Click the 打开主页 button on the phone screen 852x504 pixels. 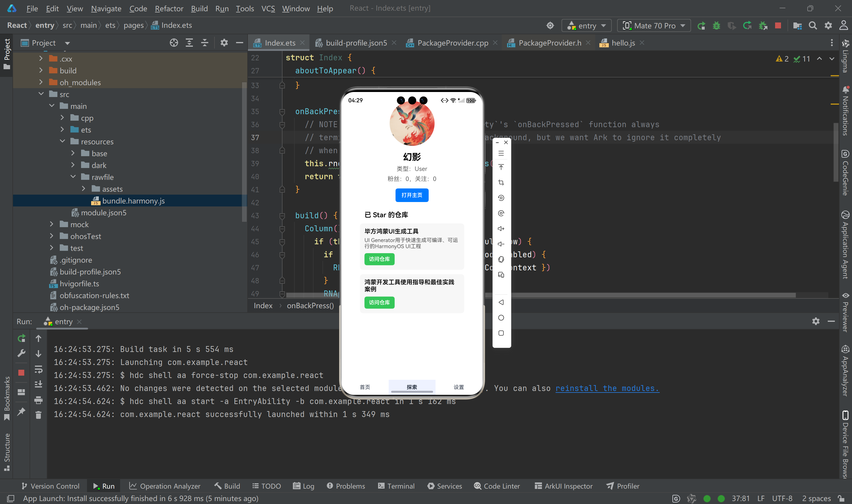point(412,195)
